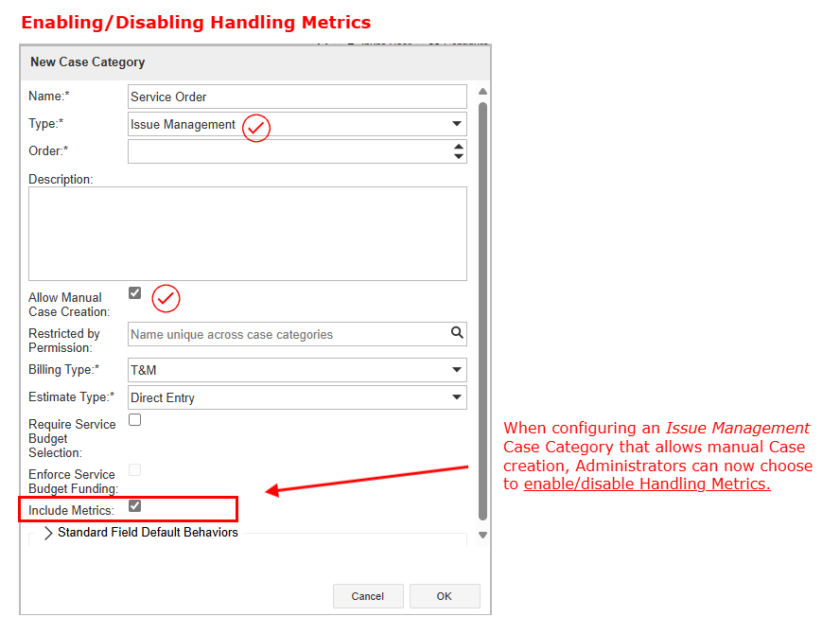Click the dialog scrollbar up arrow
The height and width of the screenshot is (634, 840).
click(482, 92)
